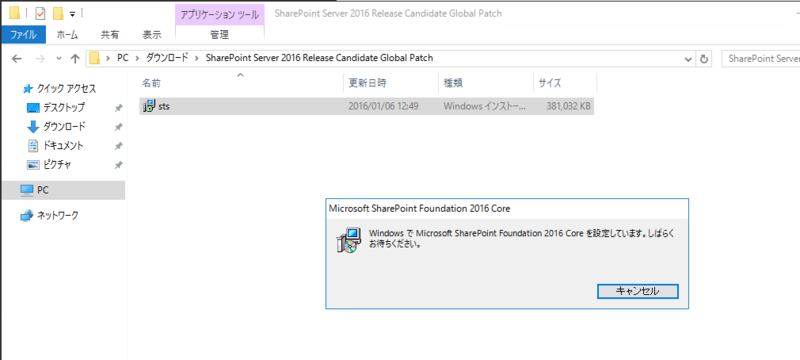800x360 pixels.
Task: Unpin デスクトップ using its pin icon
Action: pos(118,108)
